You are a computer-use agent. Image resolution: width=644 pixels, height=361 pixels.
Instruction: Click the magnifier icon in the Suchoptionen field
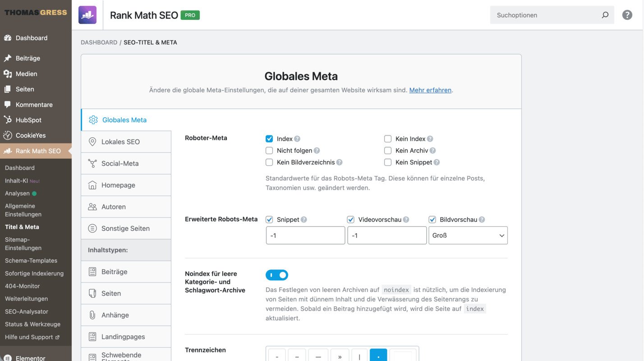[x=605, y=14]
